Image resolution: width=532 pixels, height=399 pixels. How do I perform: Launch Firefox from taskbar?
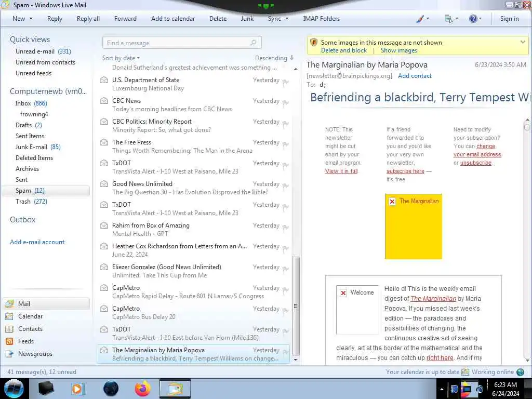tap(143, 389)
